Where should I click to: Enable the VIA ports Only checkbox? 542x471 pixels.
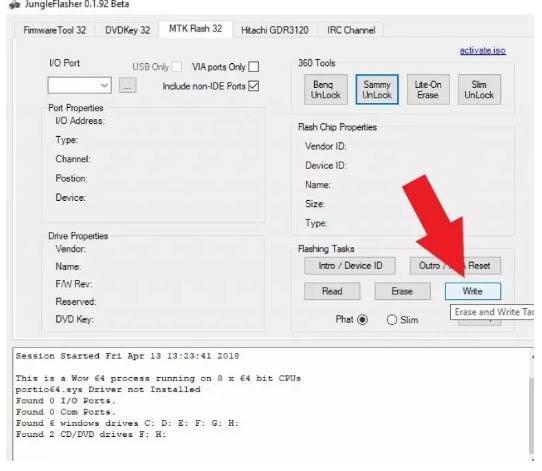254,67
